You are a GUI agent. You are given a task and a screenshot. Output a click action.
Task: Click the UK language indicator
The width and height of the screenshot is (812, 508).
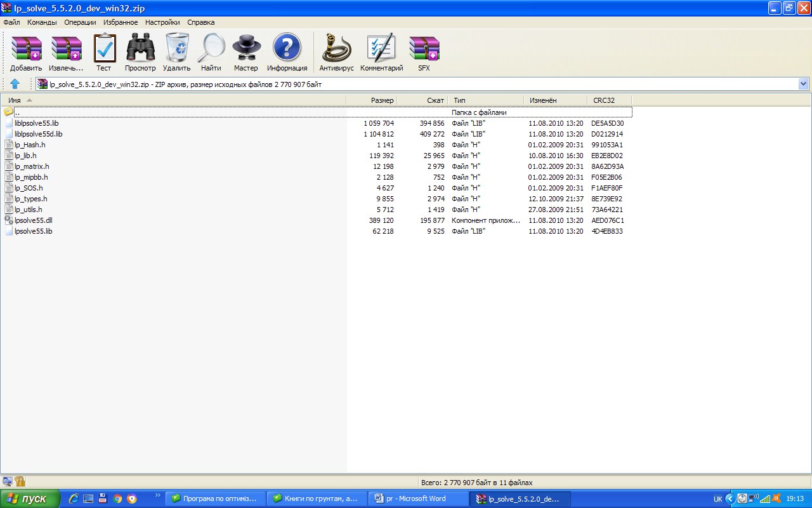(717, 499)
